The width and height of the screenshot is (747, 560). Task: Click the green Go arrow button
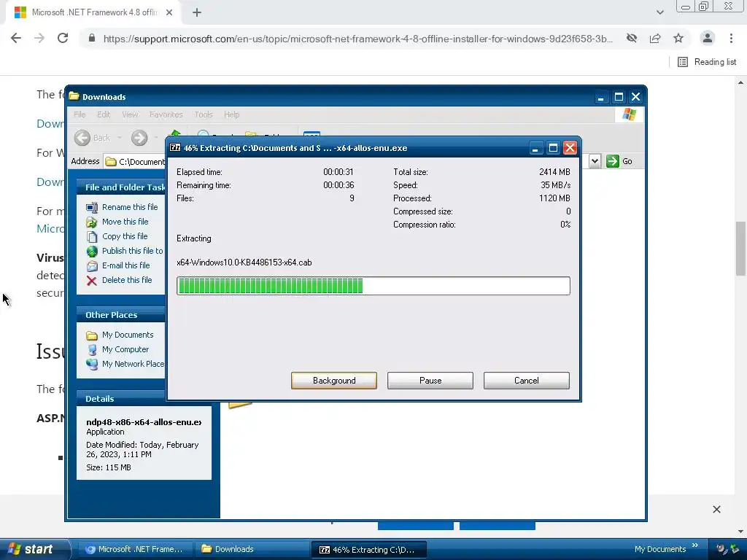(x=612, y=161)
